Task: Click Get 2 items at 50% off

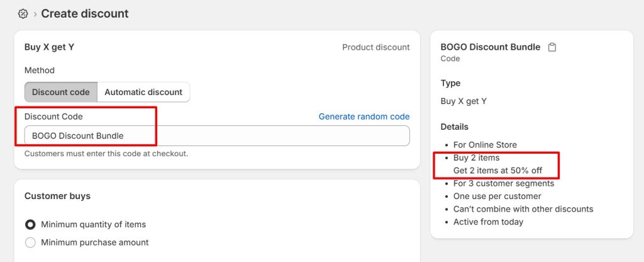Action: (x=497, y=171)
